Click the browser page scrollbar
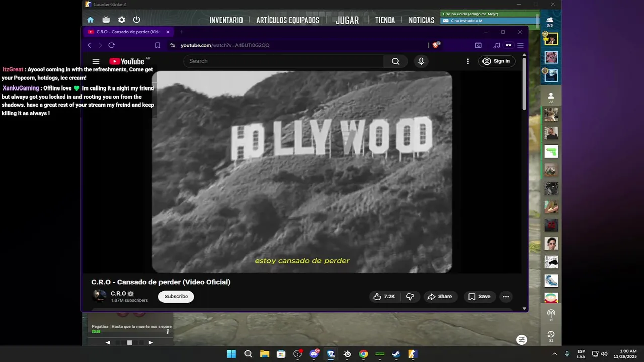 point(524,84)
